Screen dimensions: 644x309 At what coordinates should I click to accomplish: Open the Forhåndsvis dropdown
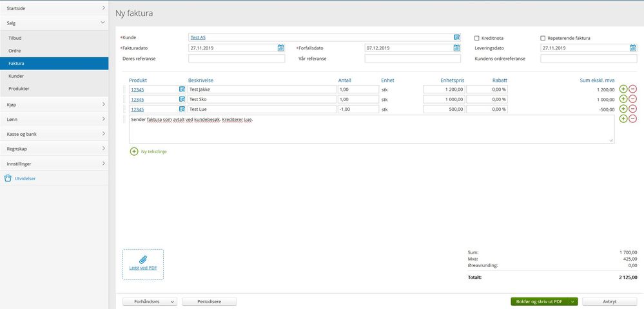150,302
